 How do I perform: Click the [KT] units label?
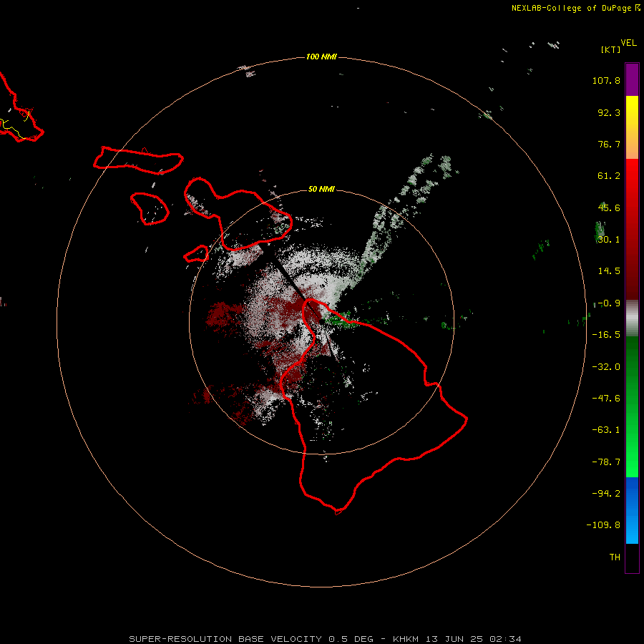coord(611,49)
